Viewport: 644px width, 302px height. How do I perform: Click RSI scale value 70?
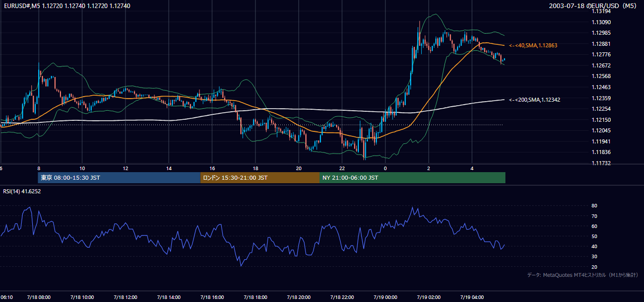coord(594,216)
